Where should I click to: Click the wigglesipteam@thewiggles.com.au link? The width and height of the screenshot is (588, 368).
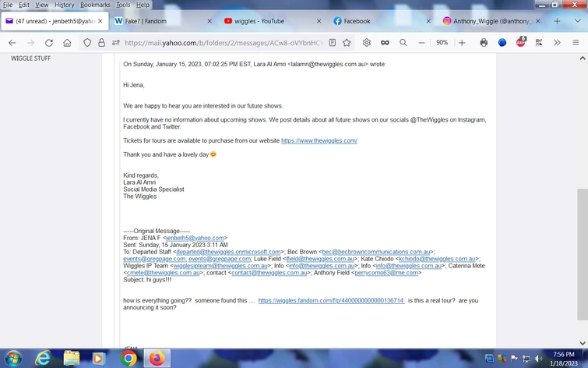point(220,266)
